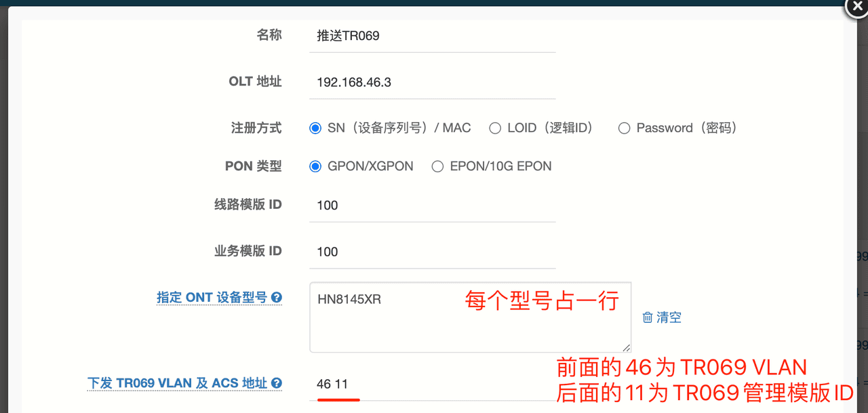Click the 指定 ONT 设备型号 label link
The image size is (868, 413).
[x=212, y=298]
